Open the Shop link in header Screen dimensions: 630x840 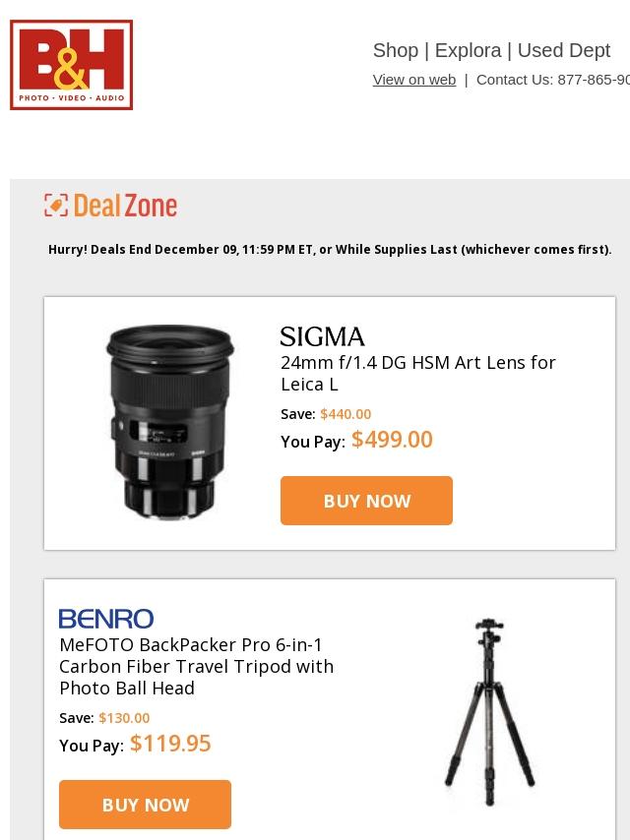396,50
